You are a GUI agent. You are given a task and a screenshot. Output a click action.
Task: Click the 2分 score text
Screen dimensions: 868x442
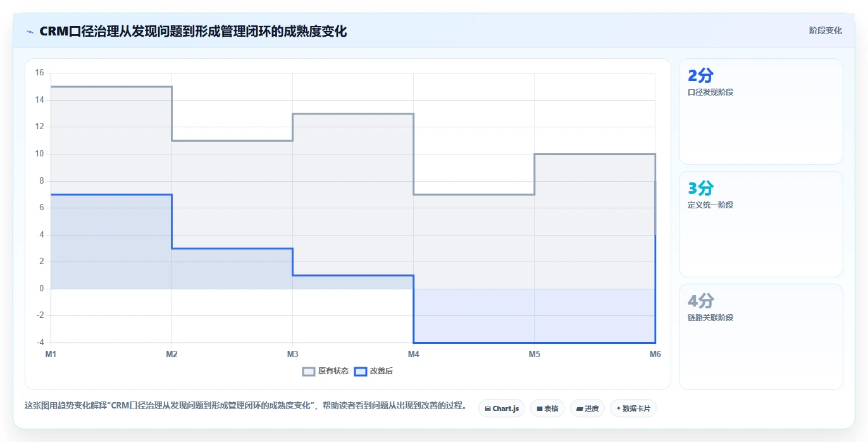point(700,75)
